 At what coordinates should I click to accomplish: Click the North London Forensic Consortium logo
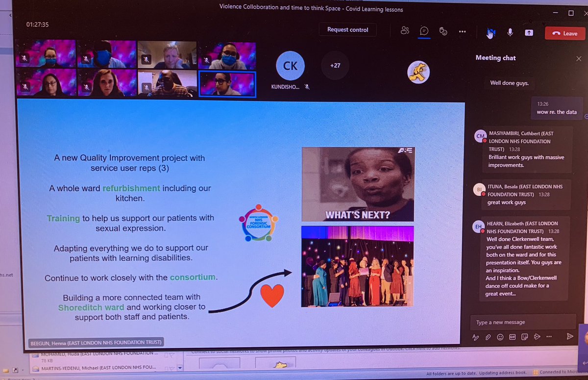coord(258,223)
